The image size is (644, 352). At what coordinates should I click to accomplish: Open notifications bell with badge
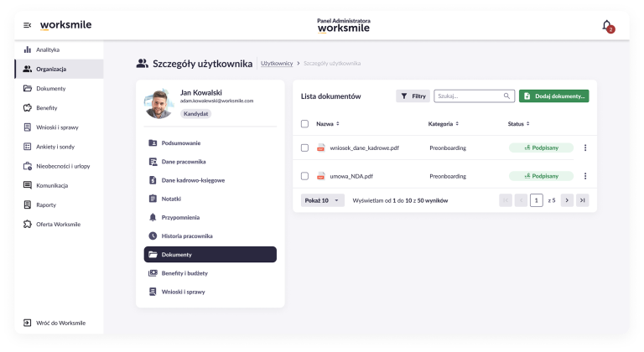[608, 26]
